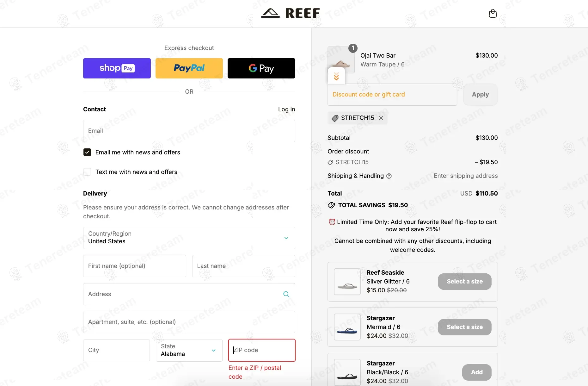Screen dimensions: 588x386
Task: Click the Log in link
Action: tap(286, 109)
